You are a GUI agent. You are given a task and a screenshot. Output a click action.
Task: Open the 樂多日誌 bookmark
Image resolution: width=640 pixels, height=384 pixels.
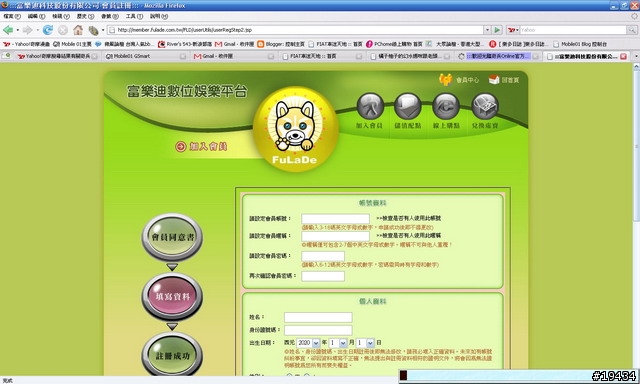(x=517, y=44)
